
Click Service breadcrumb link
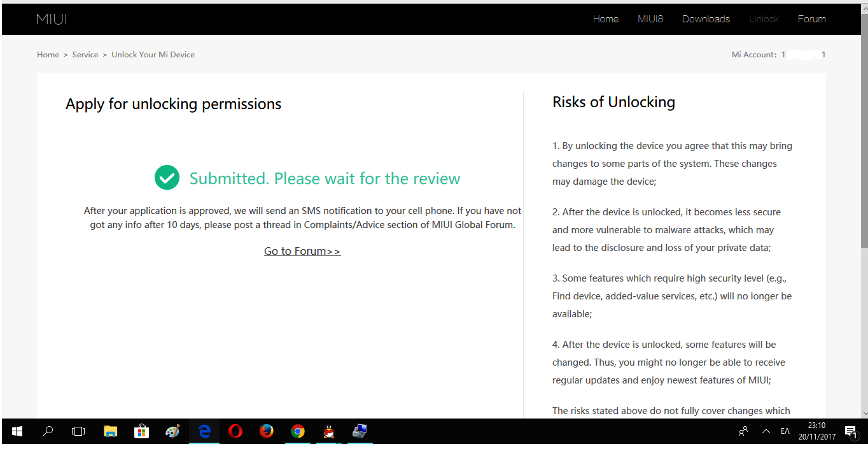click(x=85, y=55)
